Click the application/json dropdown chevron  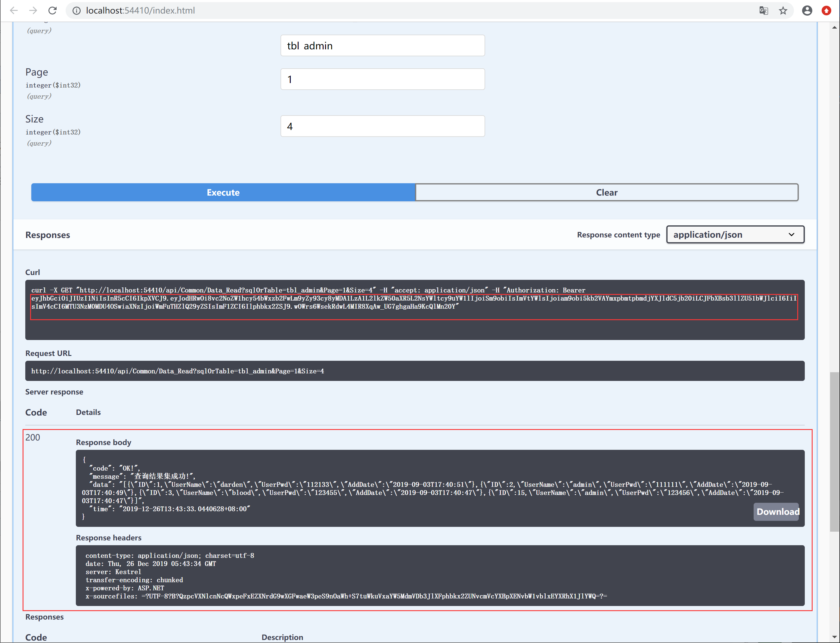[791, 235]
